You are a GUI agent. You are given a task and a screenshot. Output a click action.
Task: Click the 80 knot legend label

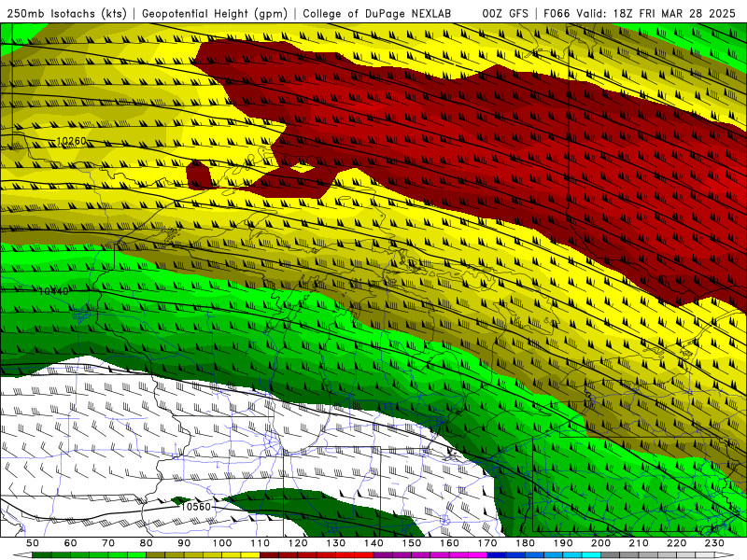pos(147,543)
